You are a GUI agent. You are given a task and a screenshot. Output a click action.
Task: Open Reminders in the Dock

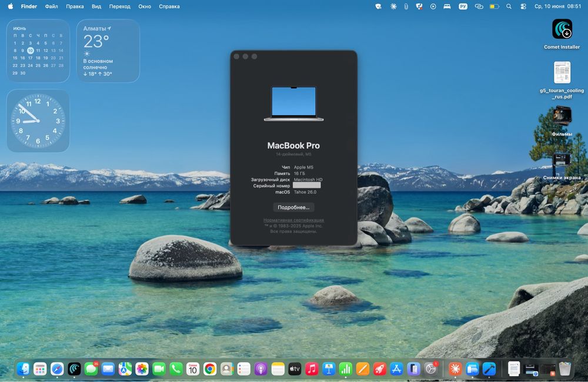244,369
